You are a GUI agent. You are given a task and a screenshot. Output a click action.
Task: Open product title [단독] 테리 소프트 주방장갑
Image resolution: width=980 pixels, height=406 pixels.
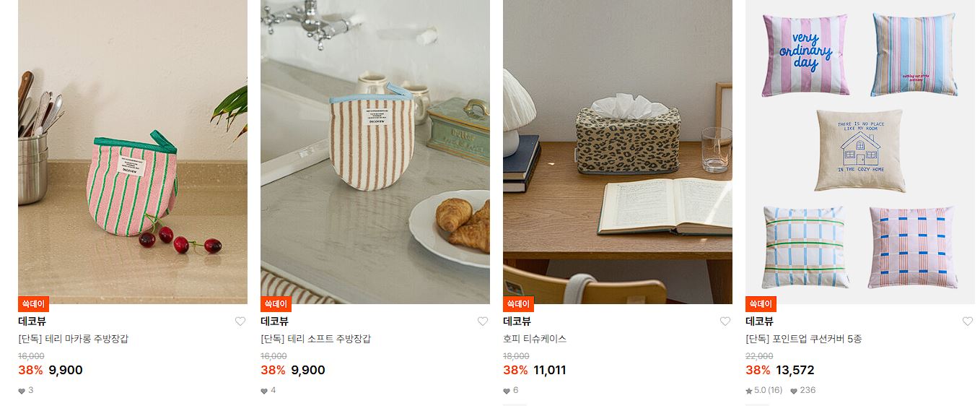[x=315, y=339]
